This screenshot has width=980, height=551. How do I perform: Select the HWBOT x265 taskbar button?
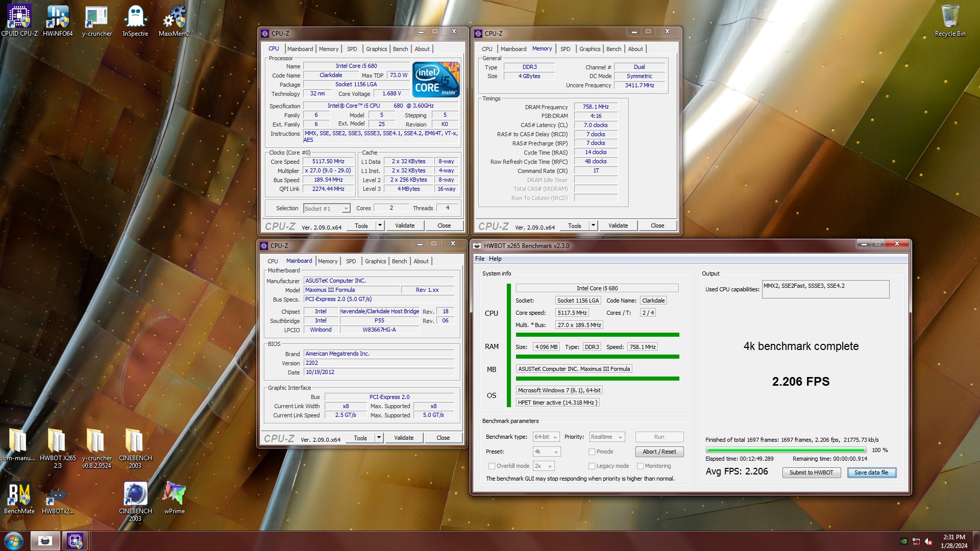click(x=45, y=541)
